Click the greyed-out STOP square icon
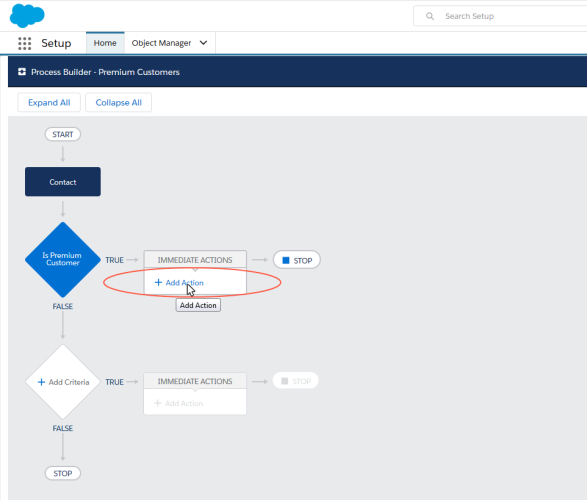587x500 pixels. point(285,381)
